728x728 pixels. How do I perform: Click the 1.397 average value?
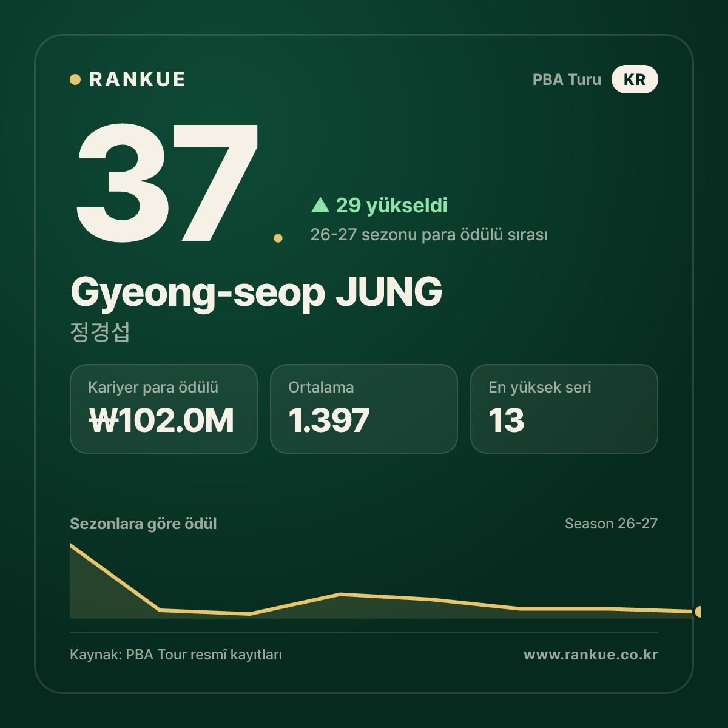pos(329,420)
